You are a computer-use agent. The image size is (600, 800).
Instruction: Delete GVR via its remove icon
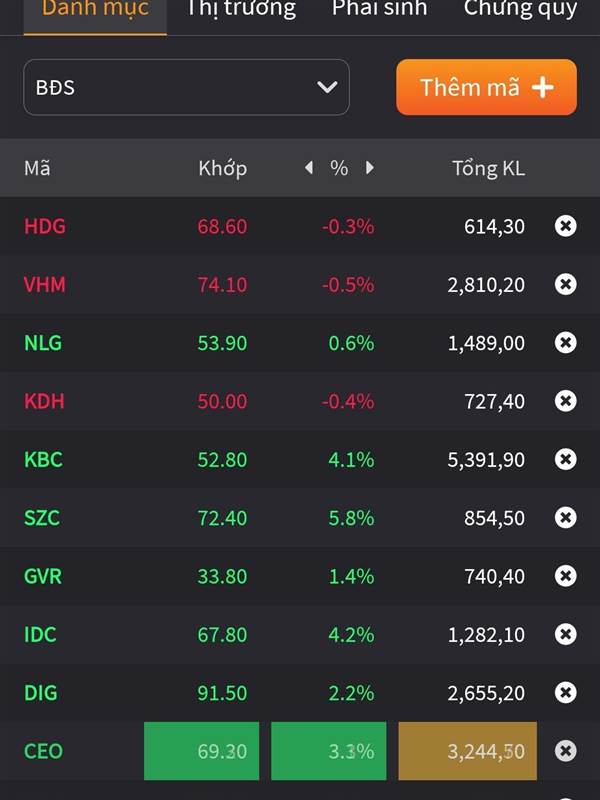coord(565,576)
